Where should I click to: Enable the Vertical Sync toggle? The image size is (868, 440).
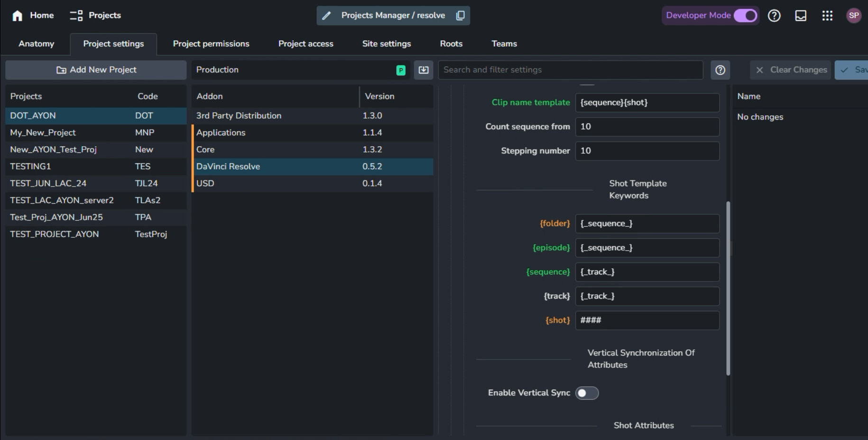[x=587, y=393]
